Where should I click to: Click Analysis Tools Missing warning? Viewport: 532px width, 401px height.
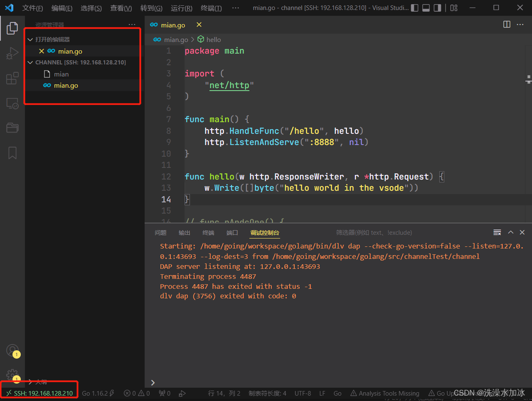(x=384, y=393)
